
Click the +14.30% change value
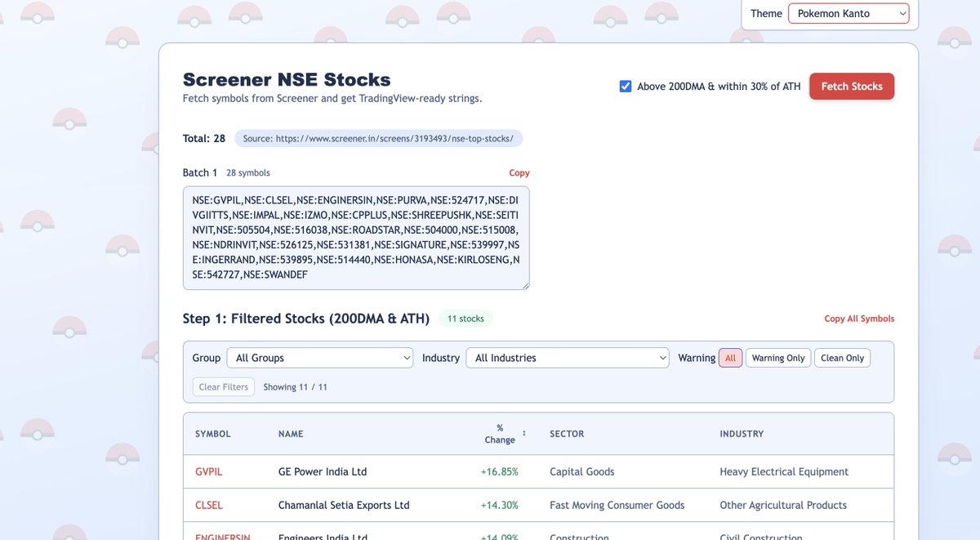[x=500, y=506]
